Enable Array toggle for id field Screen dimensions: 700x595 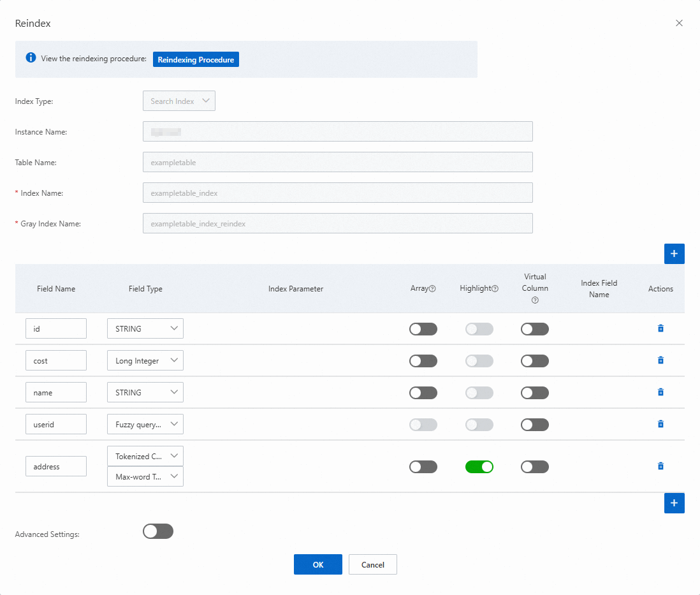423,329
